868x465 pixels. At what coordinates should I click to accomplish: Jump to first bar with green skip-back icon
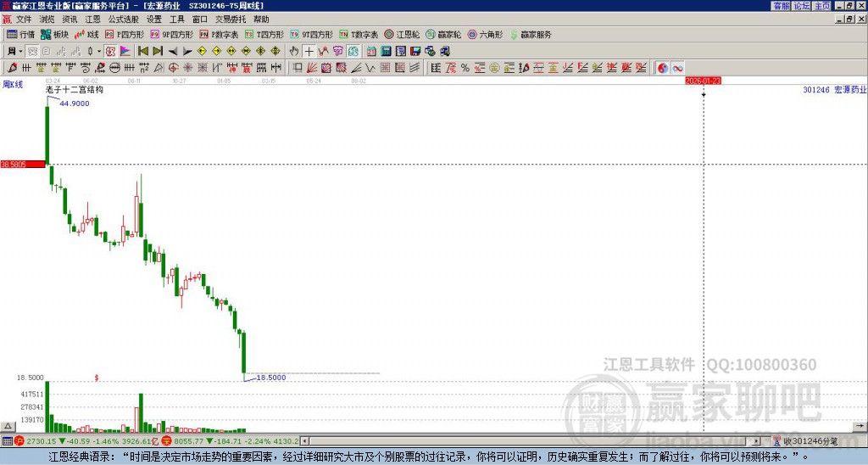point(142,52)
